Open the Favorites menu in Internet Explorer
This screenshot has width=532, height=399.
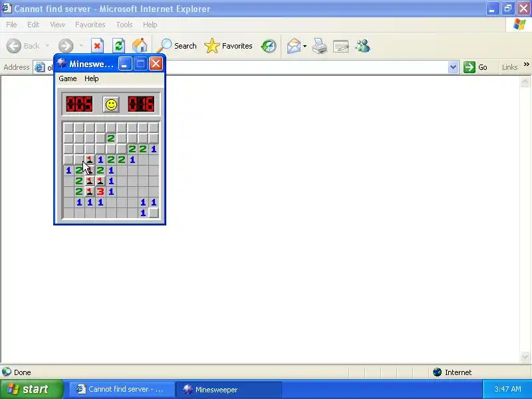90,25
